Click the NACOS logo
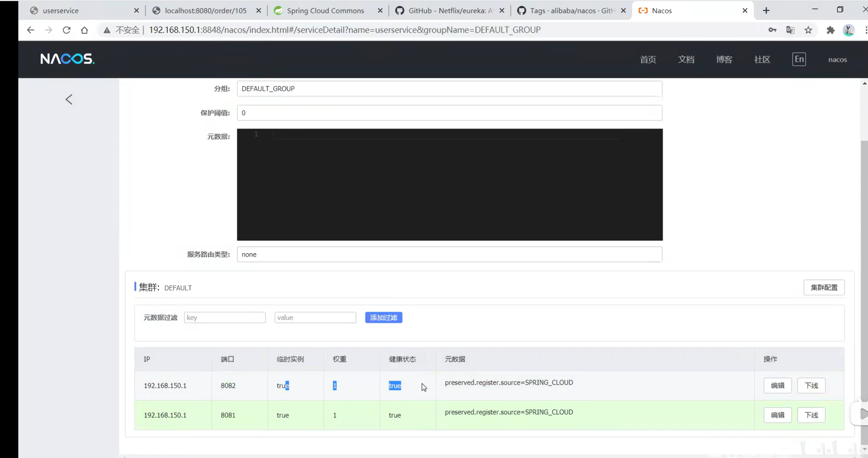 [67, 59]
